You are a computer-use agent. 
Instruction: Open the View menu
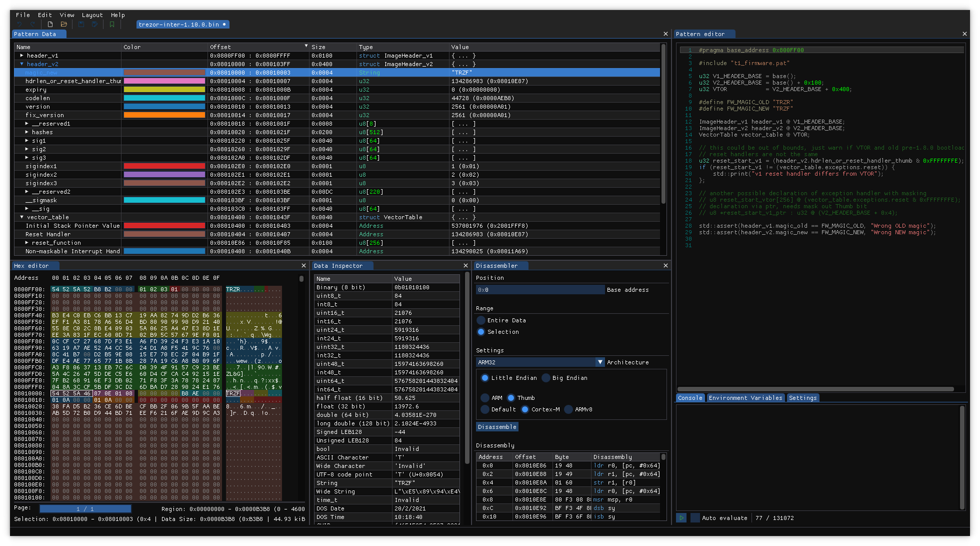click(x=67, y=15)
